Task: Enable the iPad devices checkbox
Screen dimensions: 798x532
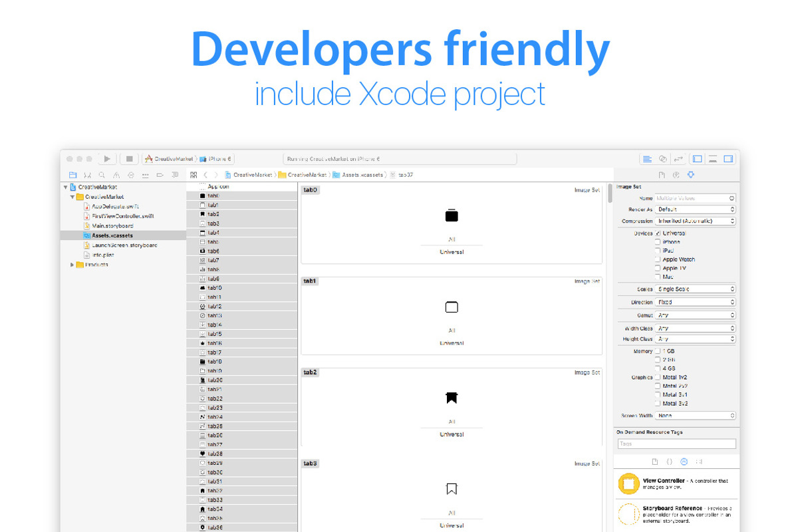Action: tap(658, 251)
